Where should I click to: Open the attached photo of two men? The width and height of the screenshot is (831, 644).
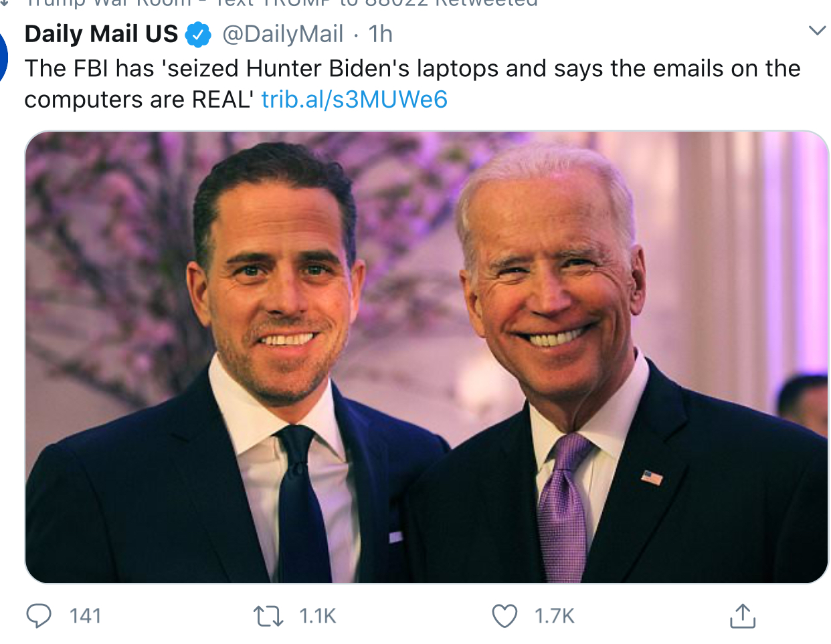(x=426, y=356)
